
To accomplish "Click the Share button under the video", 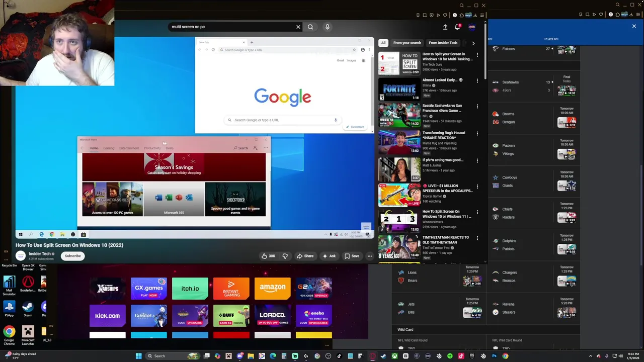I will [305, 256].
